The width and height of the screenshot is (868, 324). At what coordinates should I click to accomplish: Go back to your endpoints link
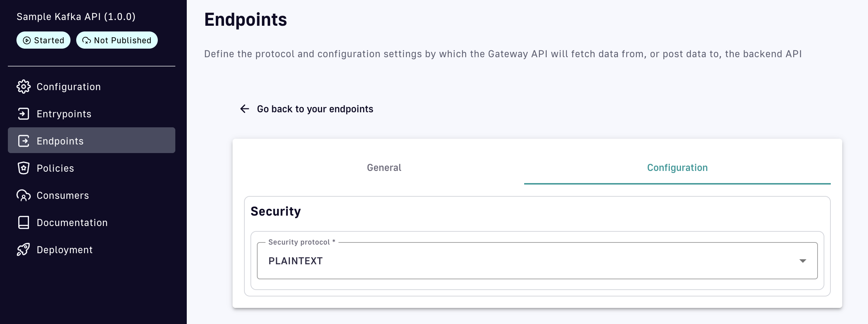[315, 109]
